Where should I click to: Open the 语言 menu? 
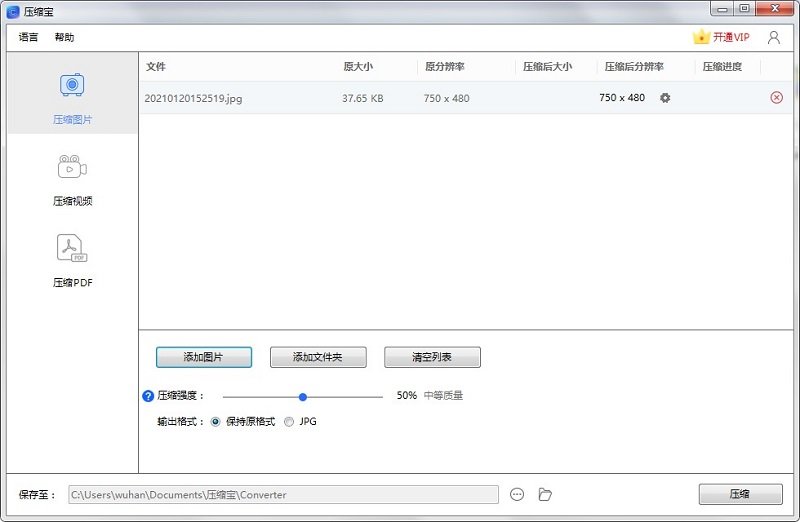(29, 37)
